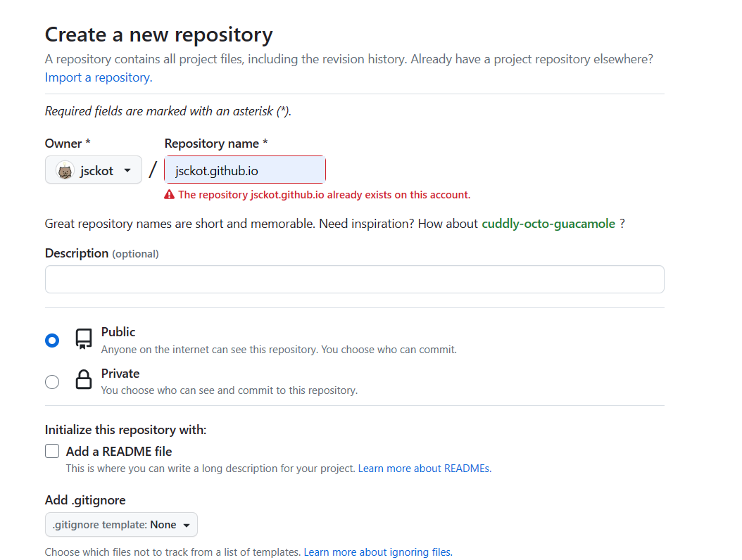Click the Import a repository link
The height and width of the screenshot is (560, 742).
point(99,77)
